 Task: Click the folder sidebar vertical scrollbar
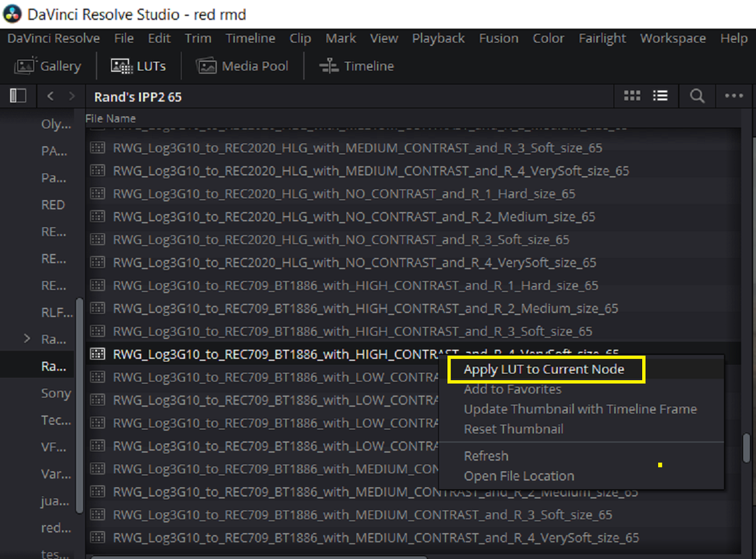[80, 406]
